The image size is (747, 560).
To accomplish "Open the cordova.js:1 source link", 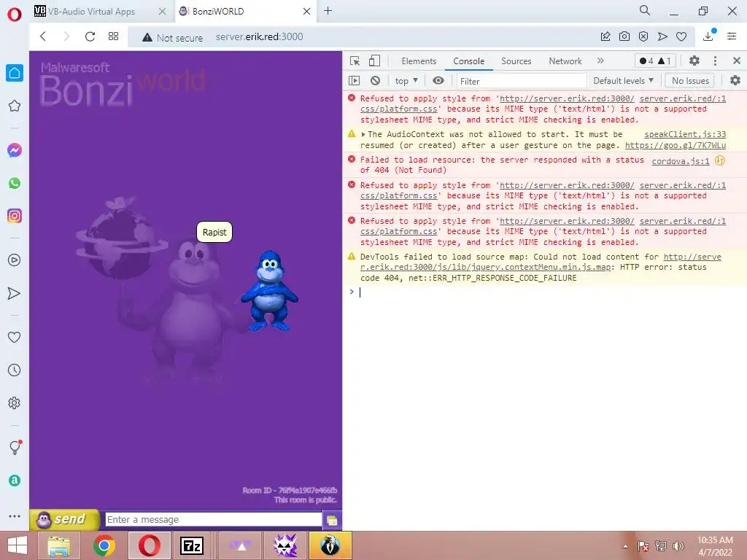I will point(681,161).
